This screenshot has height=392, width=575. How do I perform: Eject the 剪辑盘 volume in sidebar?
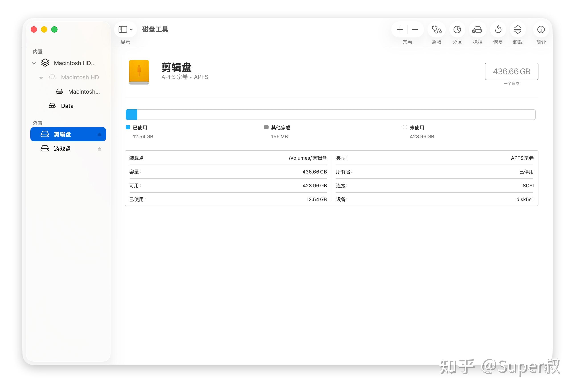coord(99,134)
